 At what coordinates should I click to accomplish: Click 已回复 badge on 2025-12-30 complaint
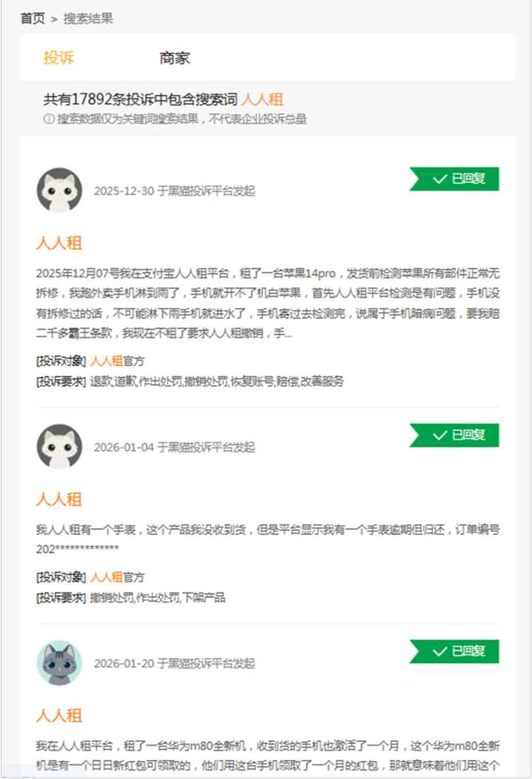coord(454,179)
